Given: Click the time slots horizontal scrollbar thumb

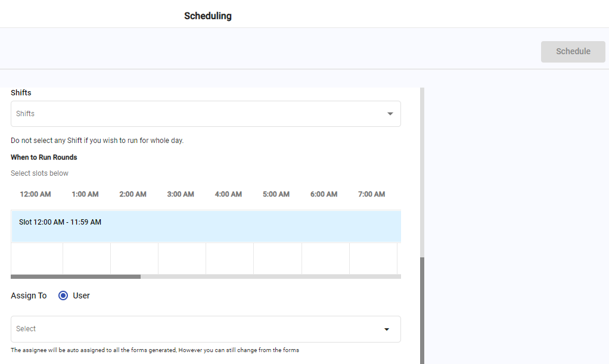Looking at the screenshot, I should pyautogui.click(x=76, y=276).
